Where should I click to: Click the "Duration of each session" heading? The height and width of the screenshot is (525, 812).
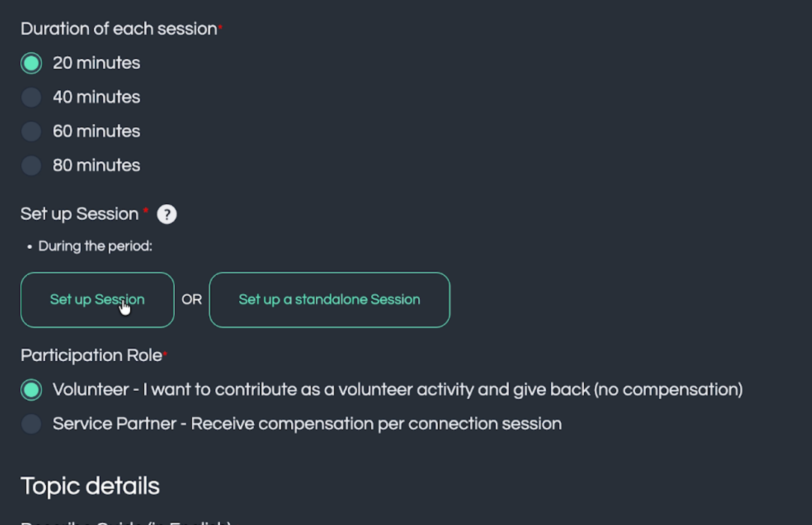(119, 29)
